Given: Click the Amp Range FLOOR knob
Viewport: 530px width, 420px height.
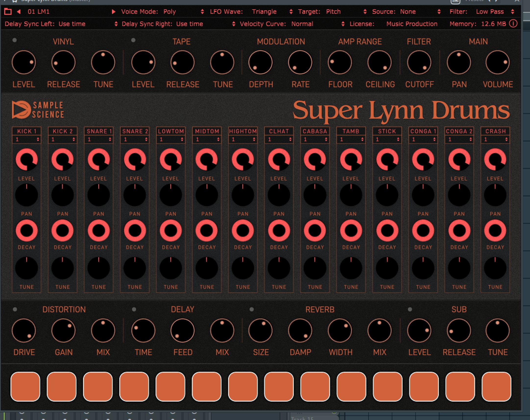Looking at the screenshot, I should point(340,63).
